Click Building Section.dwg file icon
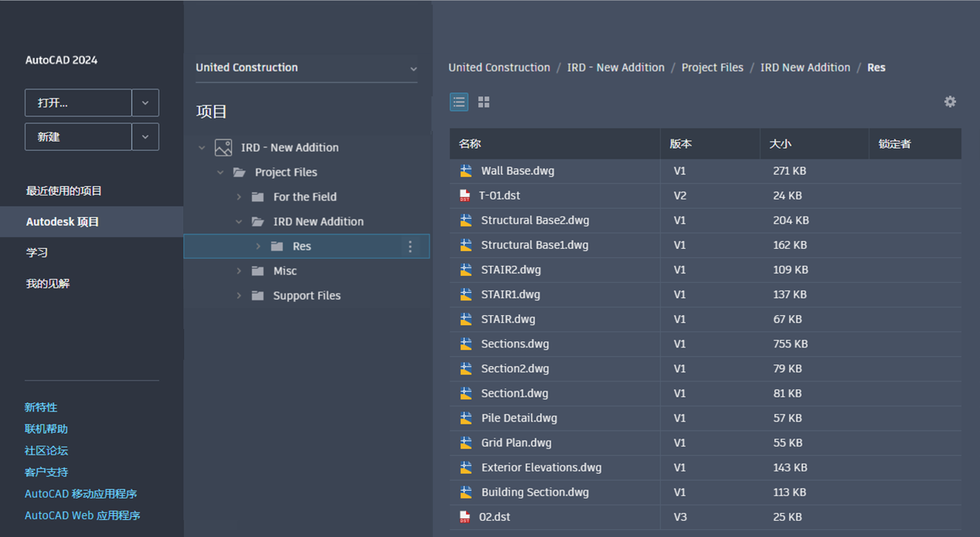 coord(465,492)
